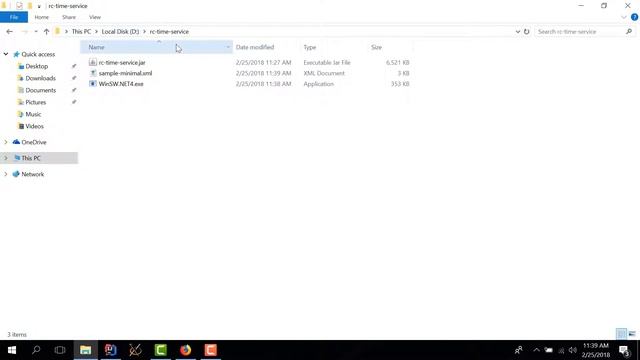Open the Windows Start menu

[12, 350]
